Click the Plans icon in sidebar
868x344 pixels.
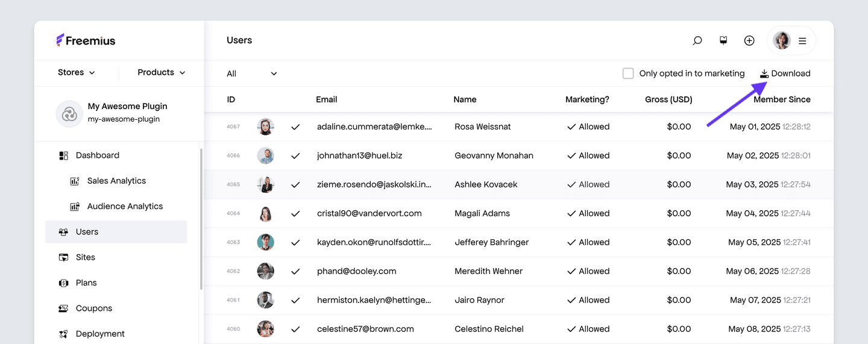(63, 283)
